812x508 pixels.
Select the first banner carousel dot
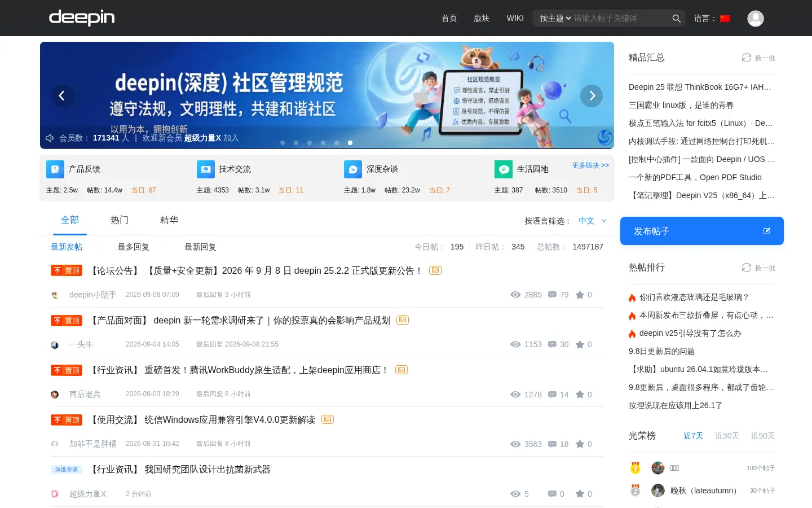click(x=283, y=143)
